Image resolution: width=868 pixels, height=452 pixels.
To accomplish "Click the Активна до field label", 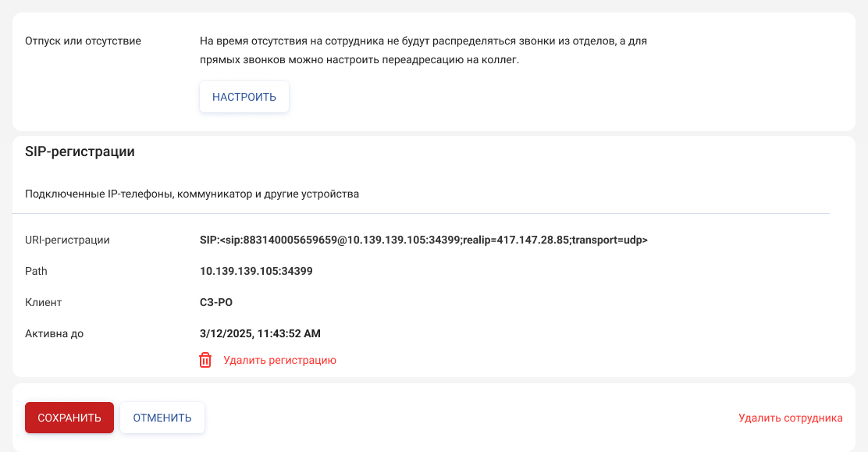I will click(55, 333).
